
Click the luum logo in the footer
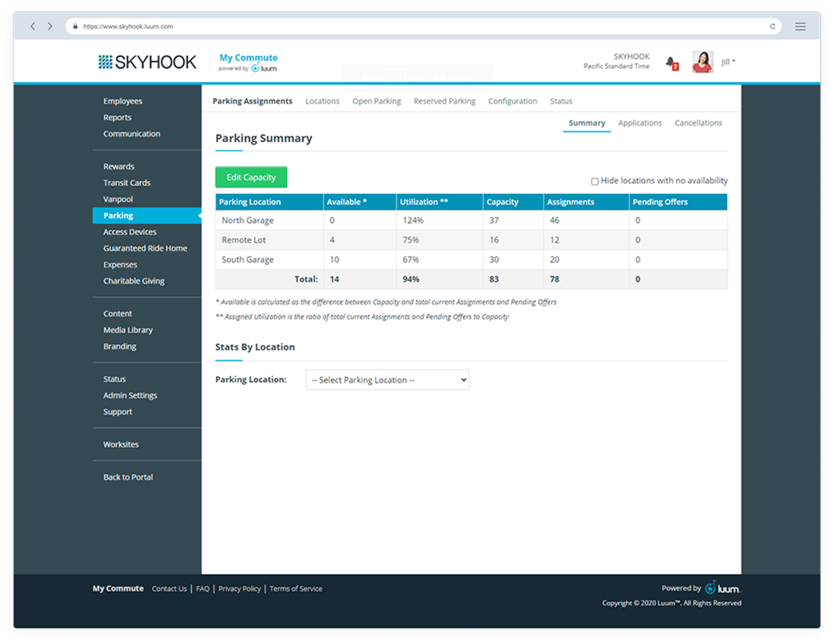(723, 588)
